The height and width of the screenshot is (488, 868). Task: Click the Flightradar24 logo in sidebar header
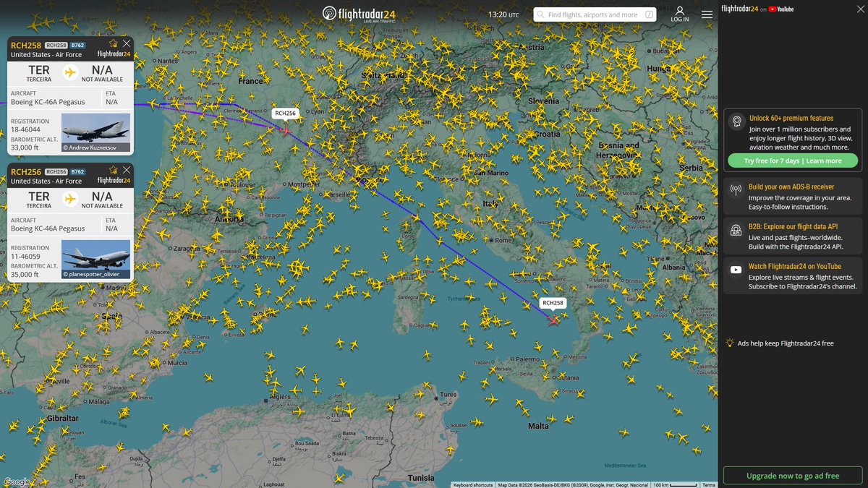[741, 9]
